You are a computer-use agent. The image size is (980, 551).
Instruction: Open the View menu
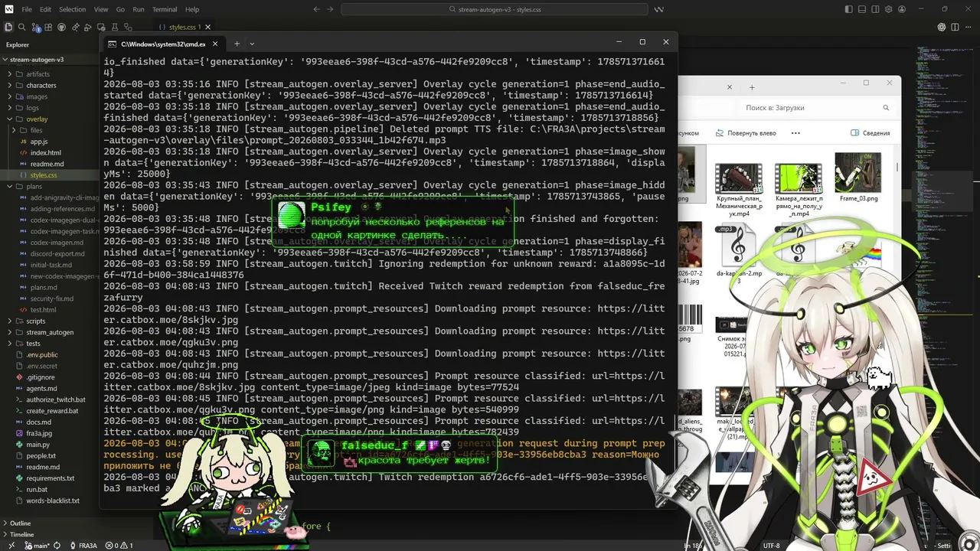(x=101, y=9)
